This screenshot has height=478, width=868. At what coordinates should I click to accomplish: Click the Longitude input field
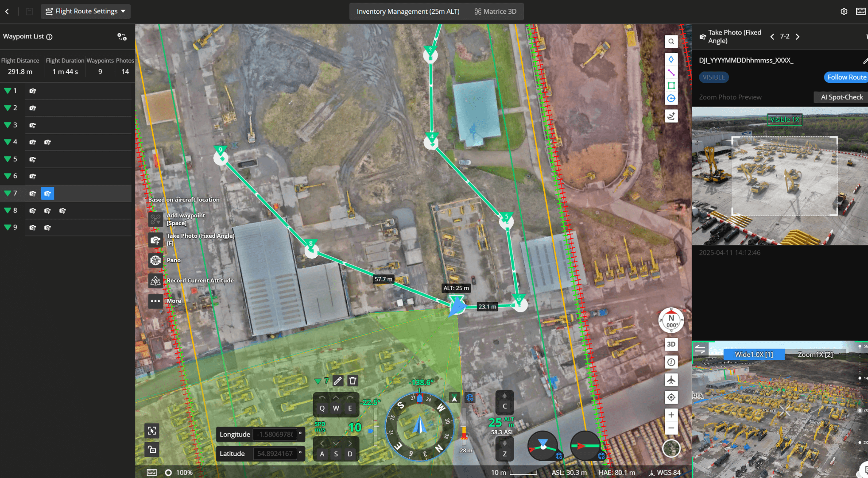coord(275,434)
